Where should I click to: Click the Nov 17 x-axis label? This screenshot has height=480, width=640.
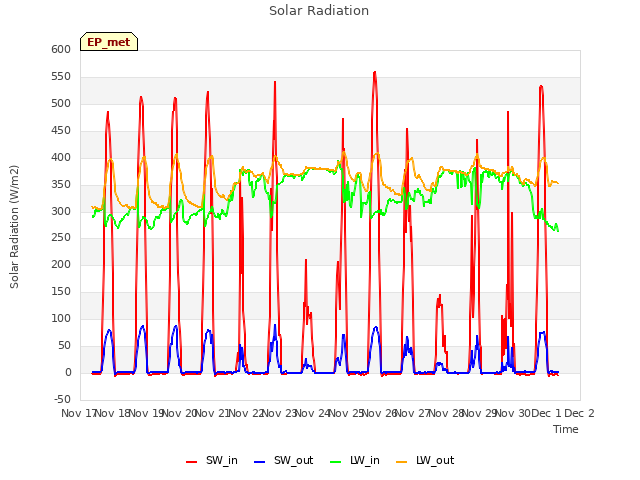pyautogui.click(x=78, y=413)
